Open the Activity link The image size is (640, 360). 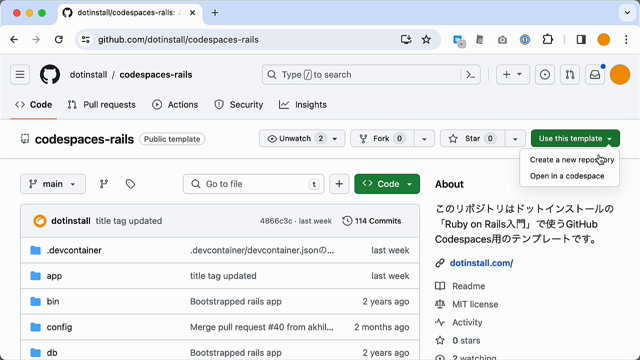467,322
